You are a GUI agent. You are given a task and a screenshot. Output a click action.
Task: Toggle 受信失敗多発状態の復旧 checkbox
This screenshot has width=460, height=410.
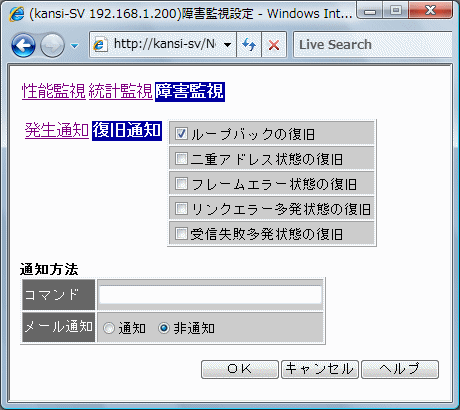(x=181, y=233)
